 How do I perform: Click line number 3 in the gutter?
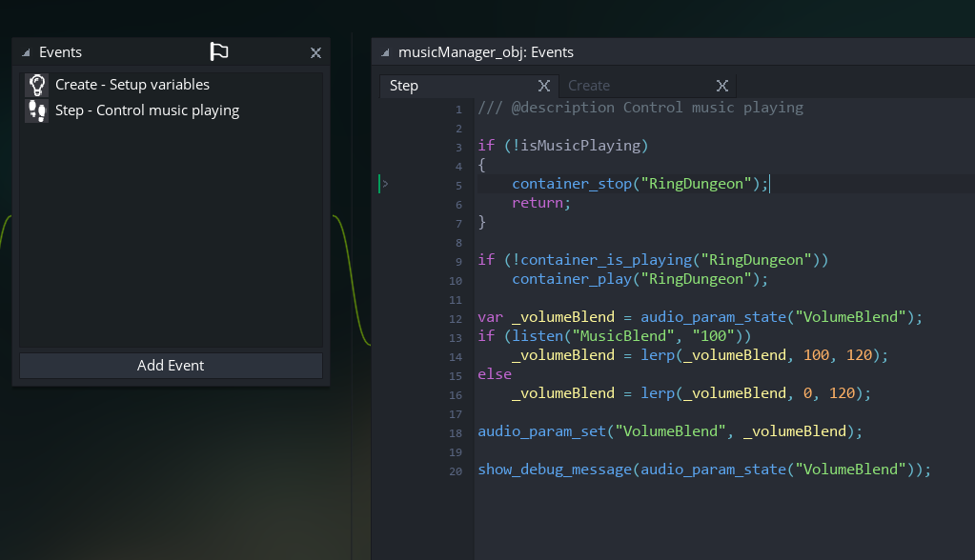coord(458,148)
